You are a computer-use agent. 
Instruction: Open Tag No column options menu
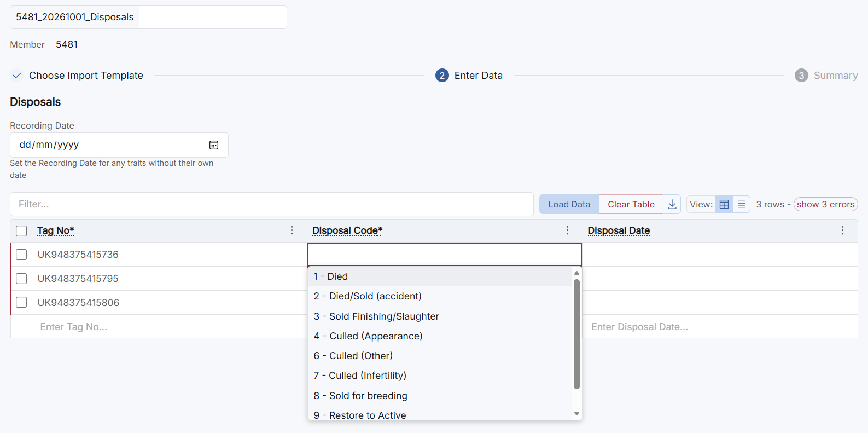292,230
